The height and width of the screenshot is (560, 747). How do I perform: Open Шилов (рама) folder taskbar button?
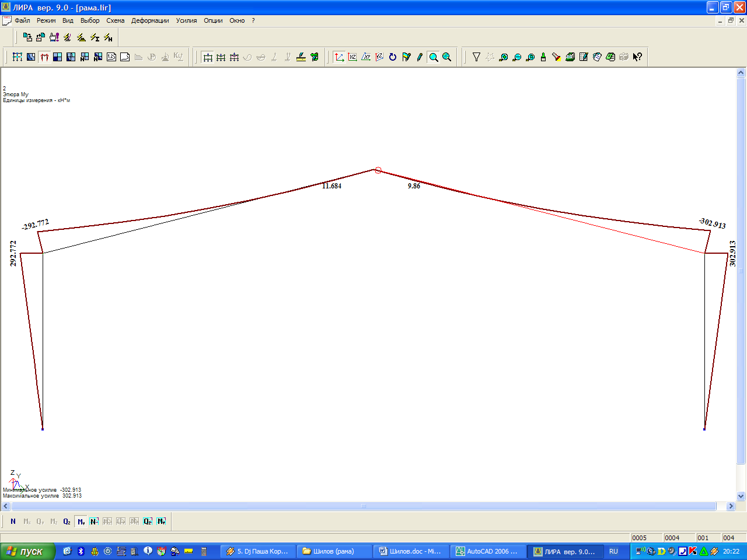(x=334, y=551)
